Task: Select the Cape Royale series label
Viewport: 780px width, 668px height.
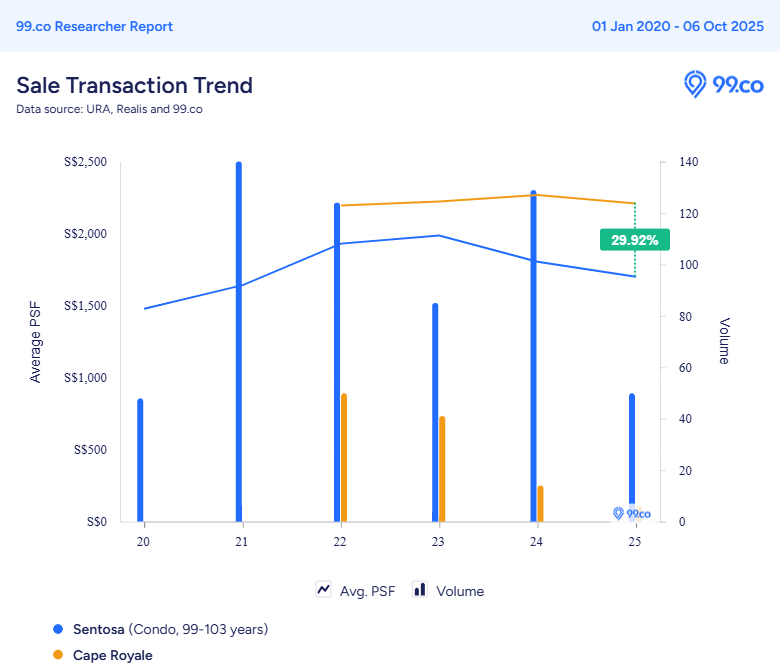Action: click(113, 655)
